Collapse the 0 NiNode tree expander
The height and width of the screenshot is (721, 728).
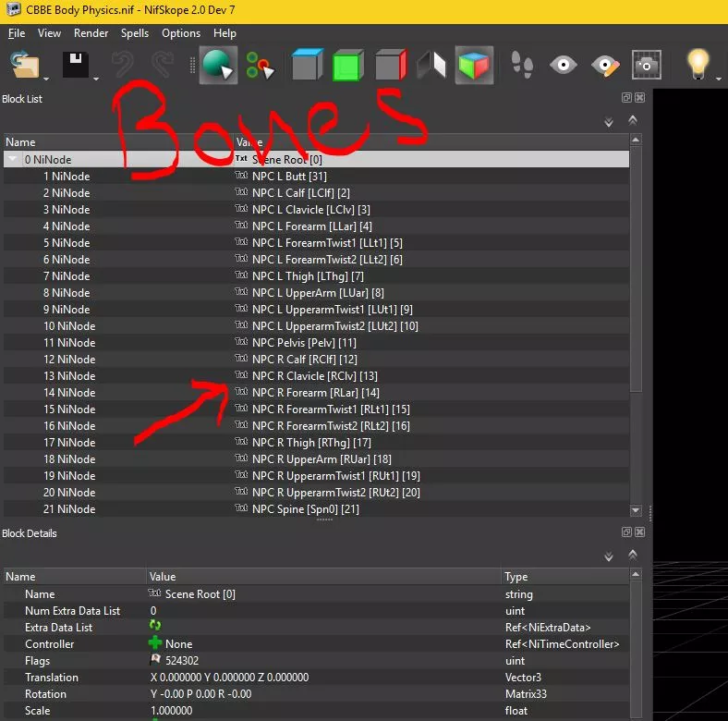pos(13,159)
